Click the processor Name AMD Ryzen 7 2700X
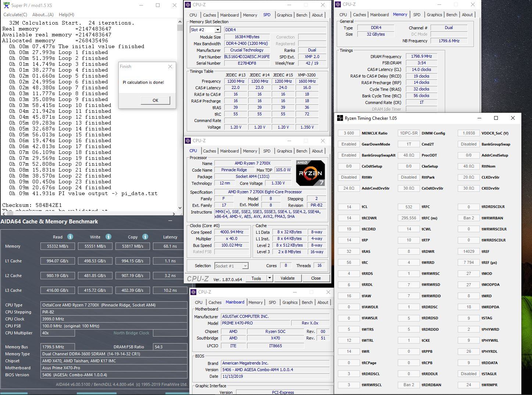Screen dimensions: 532x395 click(x=253, y=164)
